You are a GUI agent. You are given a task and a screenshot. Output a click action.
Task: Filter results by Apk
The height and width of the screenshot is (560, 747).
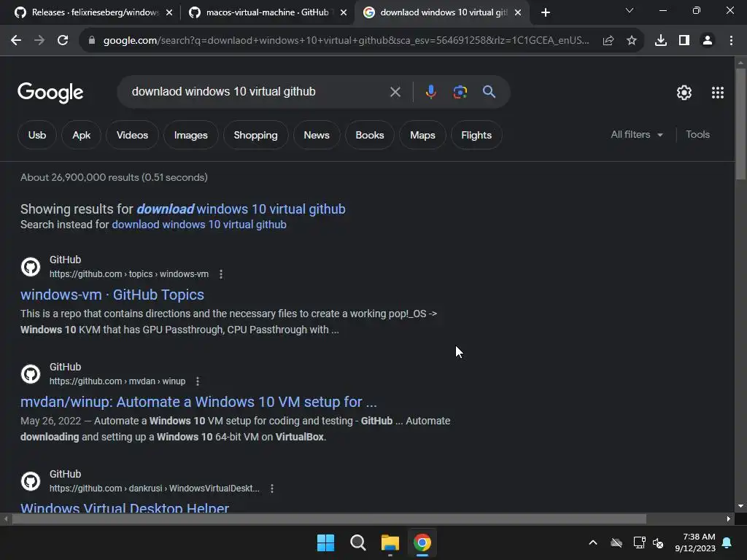[82, 135]
